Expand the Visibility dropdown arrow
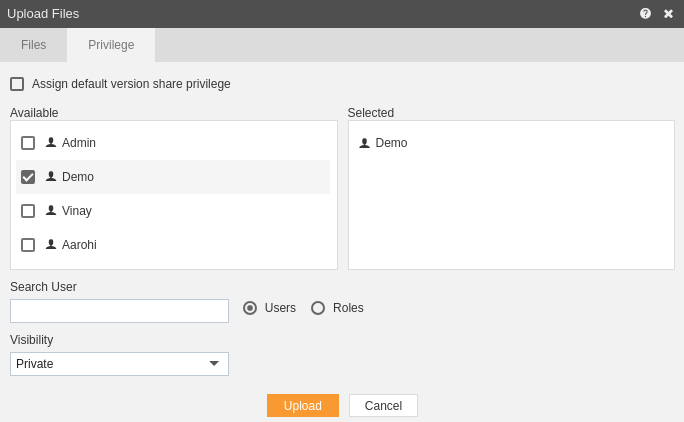 (x=214, y=364)
